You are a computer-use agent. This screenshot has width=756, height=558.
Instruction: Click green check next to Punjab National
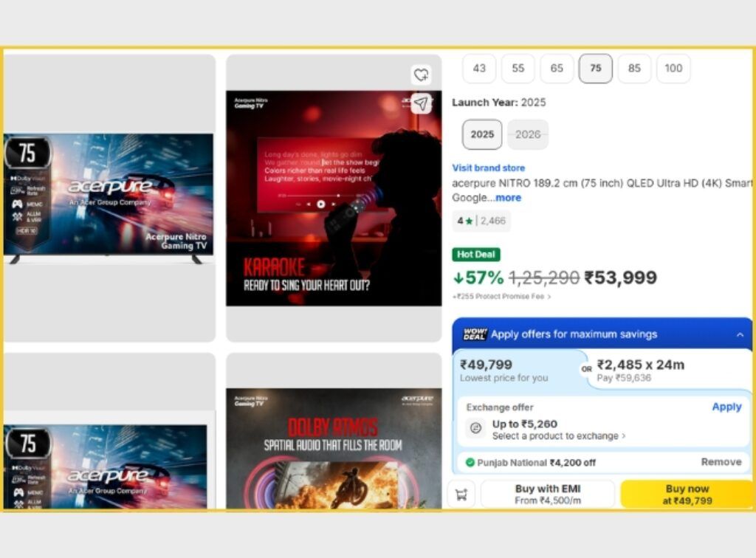[x=470, y=463]
